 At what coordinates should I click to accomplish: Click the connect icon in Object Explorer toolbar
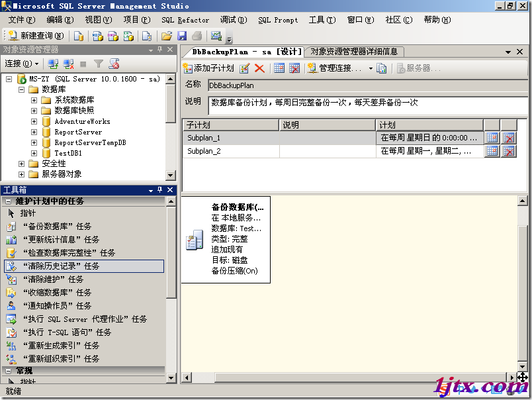53,64
